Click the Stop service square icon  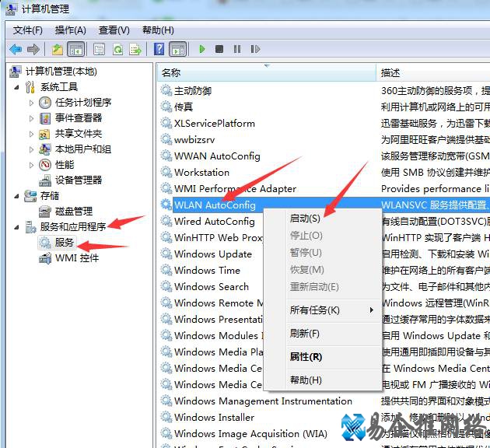[219, 49]
